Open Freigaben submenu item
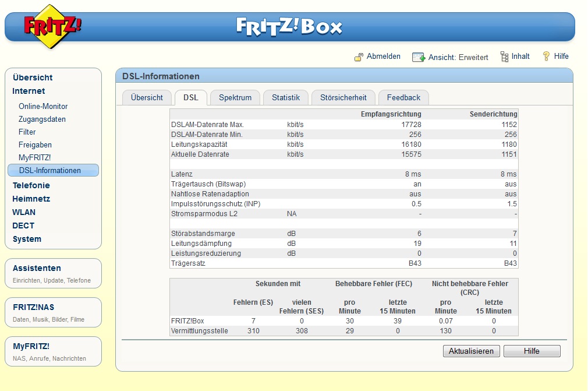This screenshot has width=588, height=391. click(x=36, y=145)
